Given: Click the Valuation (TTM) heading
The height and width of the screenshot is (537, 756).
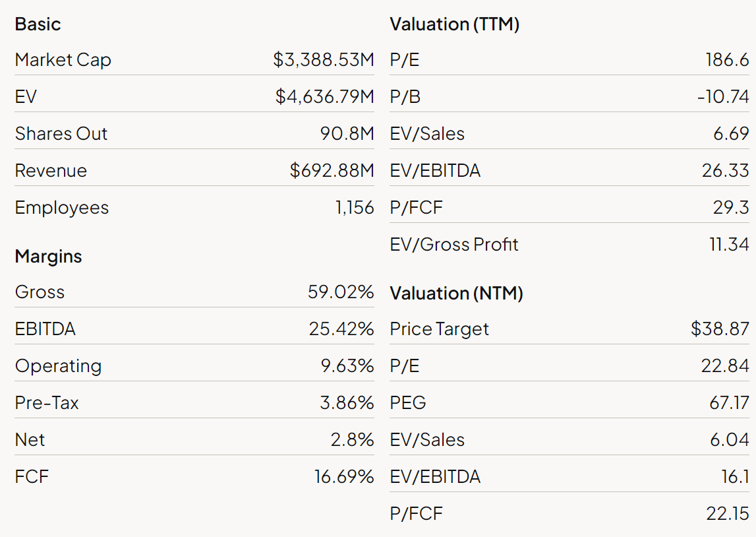Looking at the screenshot, I should [x=454, y=24].
